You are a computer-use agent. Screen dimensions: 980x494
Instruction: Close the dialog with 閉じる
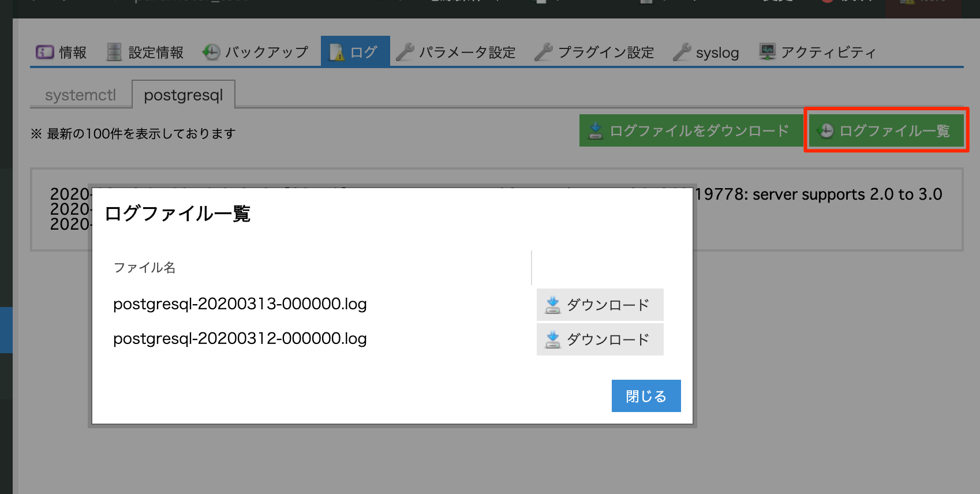[x=646, y=396]
